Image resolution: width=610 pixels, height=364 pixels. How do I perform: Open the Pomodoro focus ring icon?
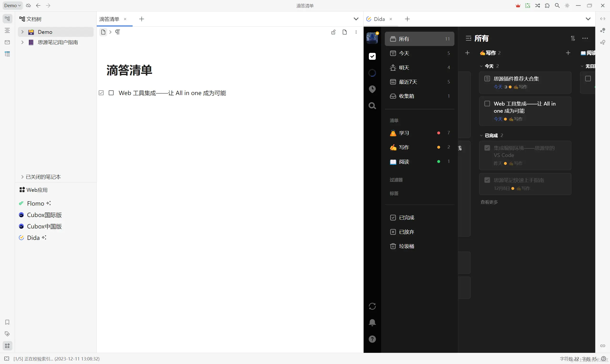(x=372, y=73)
